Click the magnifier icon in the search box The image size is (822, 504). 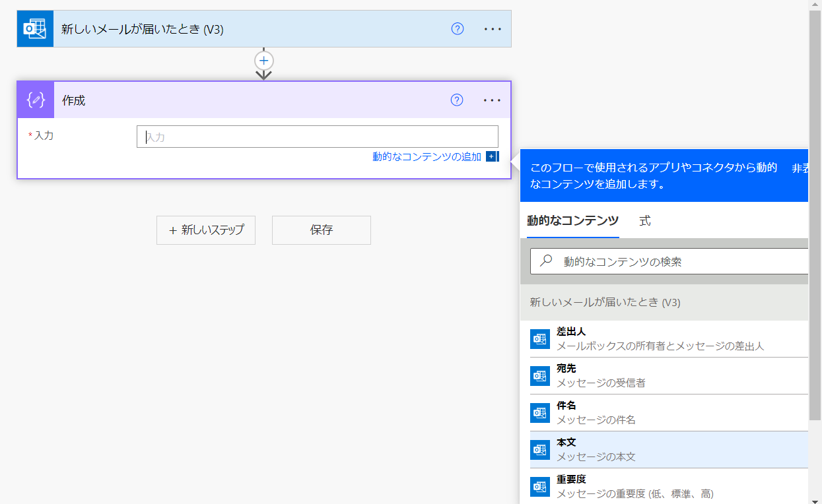pos(546,261)
